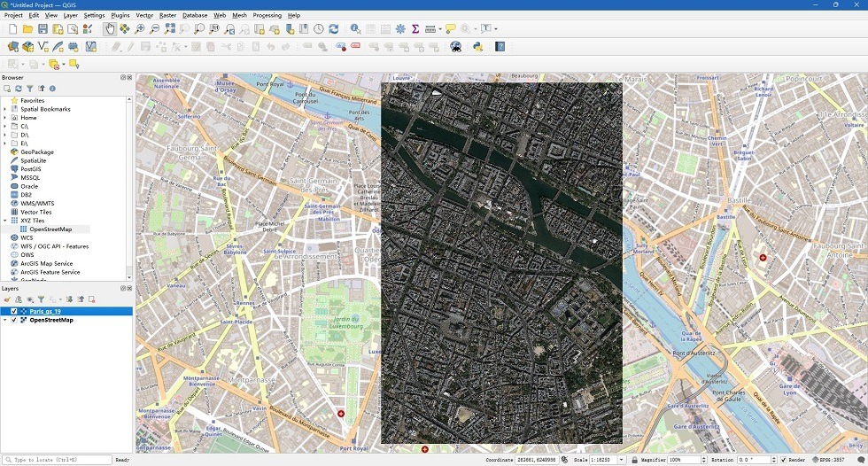Image resolution: width=868 pixels, height=466 pixels.
Task: Click the Open Project folder icon
Action: (27, 29)
